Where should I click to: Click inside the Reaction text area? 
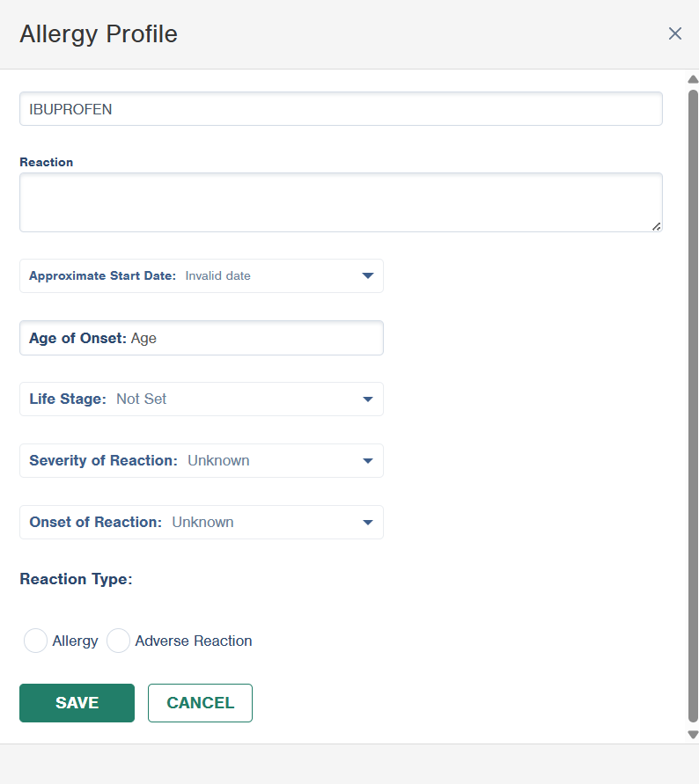pyautogui.click(x=341, y=202)
